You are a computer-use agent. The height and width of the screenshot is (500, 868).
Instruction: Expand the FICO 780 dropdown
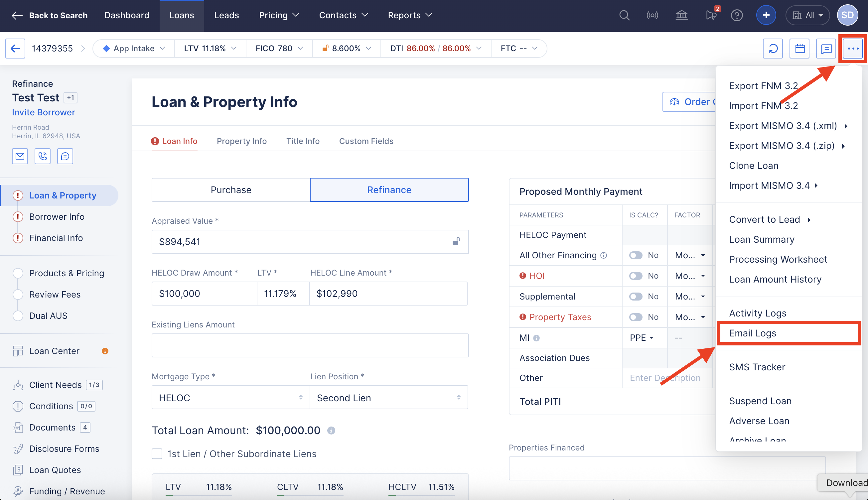pyautogui.click(x=279, y=49)
